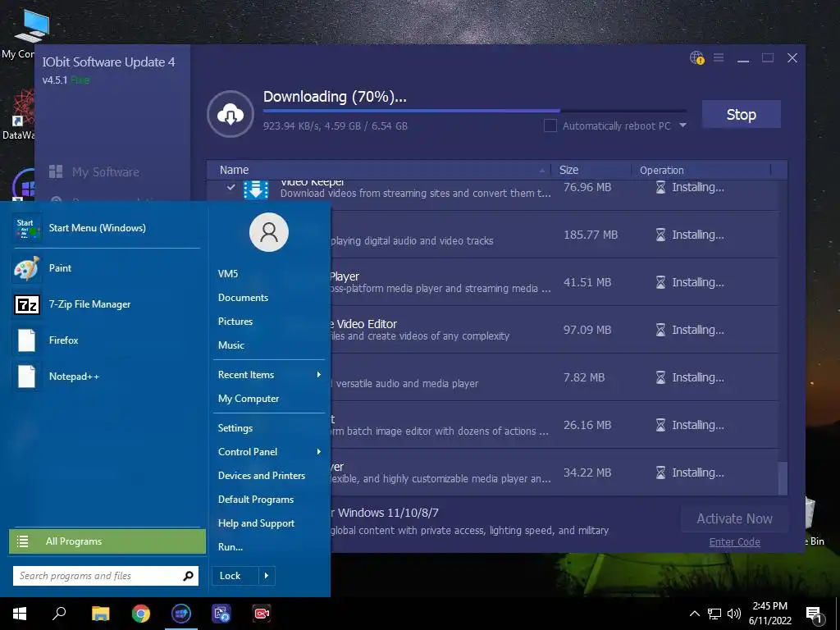Open My Computer from start menu

click(x=249, y=399)
